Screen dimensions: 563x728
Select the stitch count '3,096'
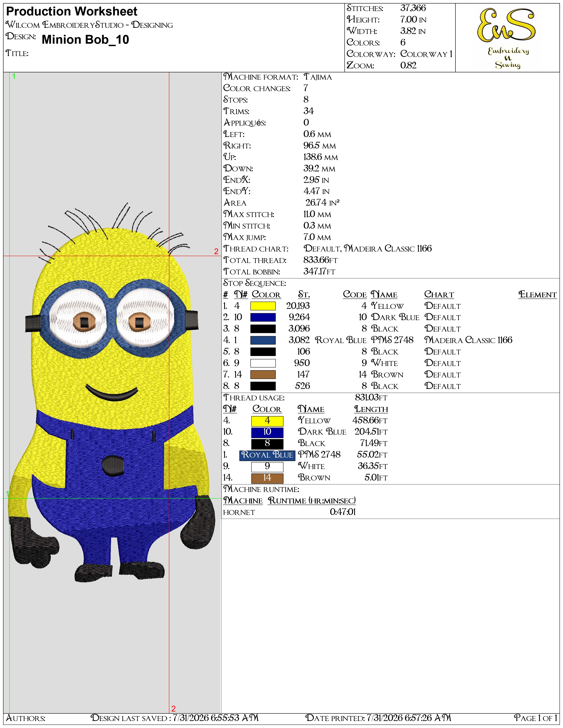299,329
